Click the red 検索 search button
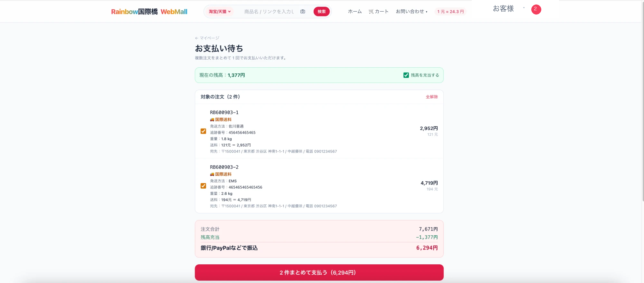The height and width of the screenshot is (283, 644). (x=321, y=12)
